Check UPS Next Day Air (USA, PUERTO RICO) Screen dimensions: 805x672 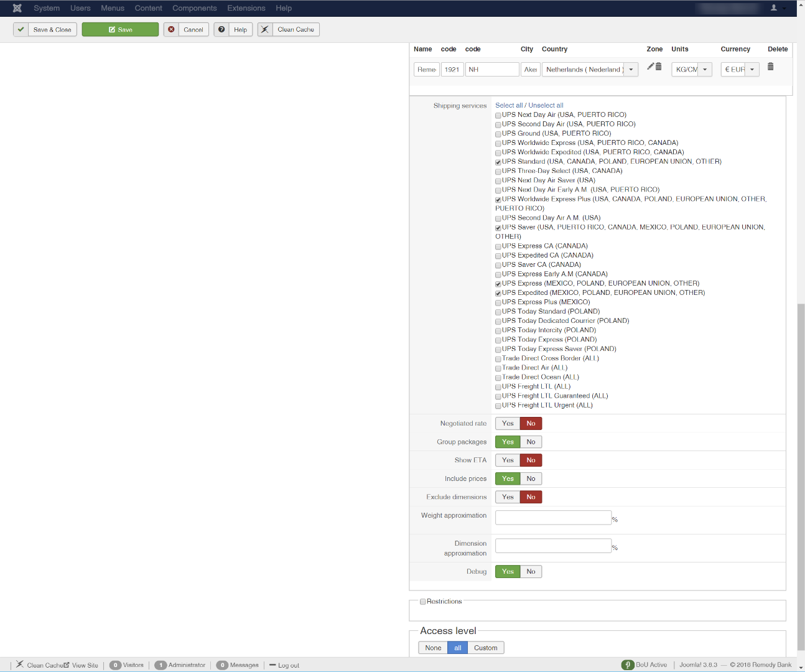[x=498, y=115]
